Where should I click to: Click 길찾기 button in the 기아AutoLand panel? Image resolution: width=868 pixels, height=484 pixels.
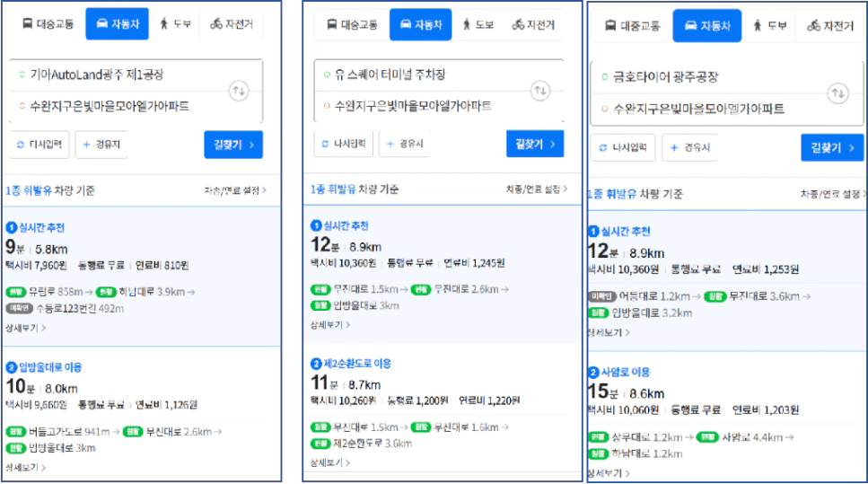[233, 145]
